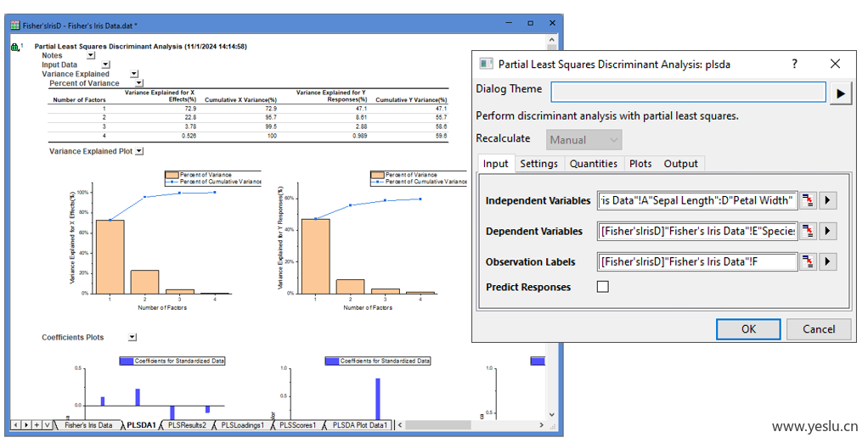Click the range selector icon for Observation Labels
868x443 pixels.
[x=809, y=261]
